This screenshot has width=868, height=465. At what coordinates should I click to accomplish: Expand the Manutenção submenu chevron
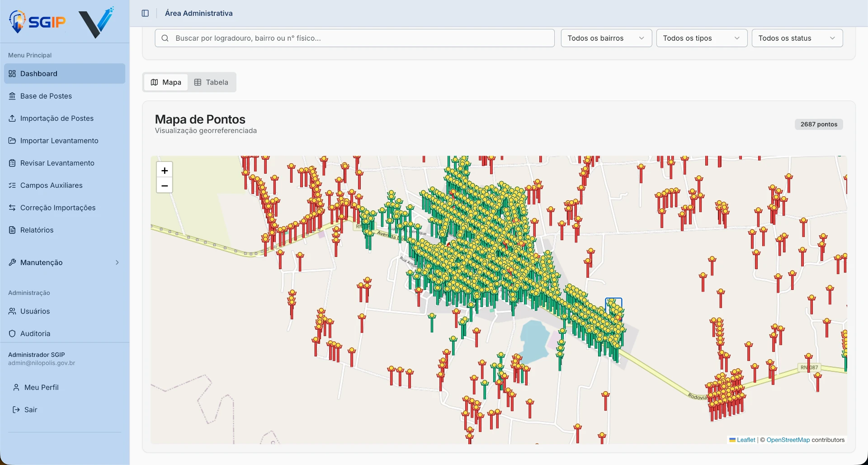tap(117, 262)
